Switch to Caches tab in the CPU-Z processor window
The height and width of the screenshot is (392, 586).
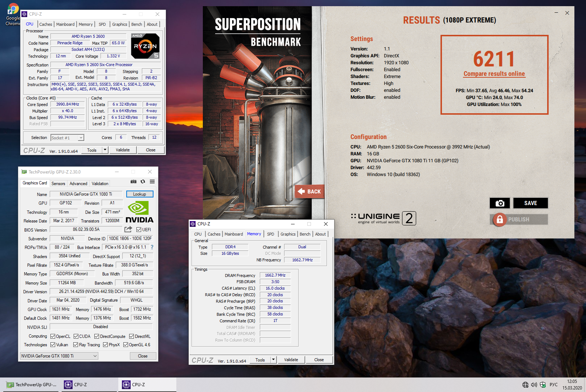(46, 24)
